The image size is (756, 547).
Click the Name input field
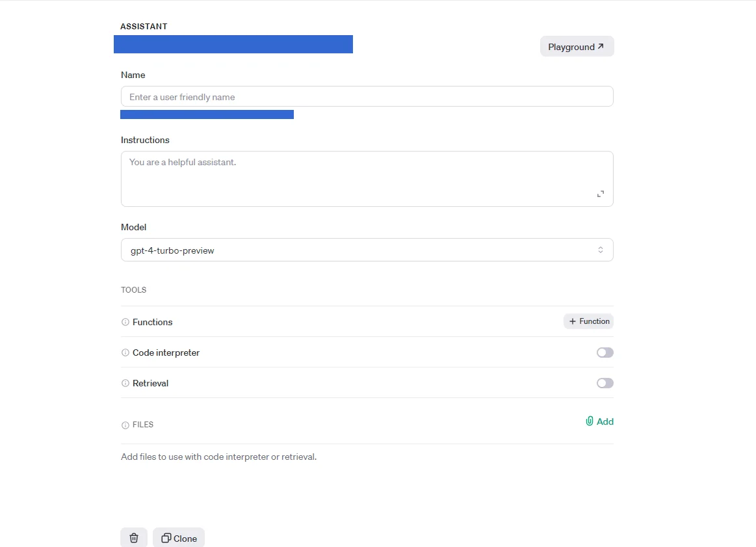[x=367, y=97]
